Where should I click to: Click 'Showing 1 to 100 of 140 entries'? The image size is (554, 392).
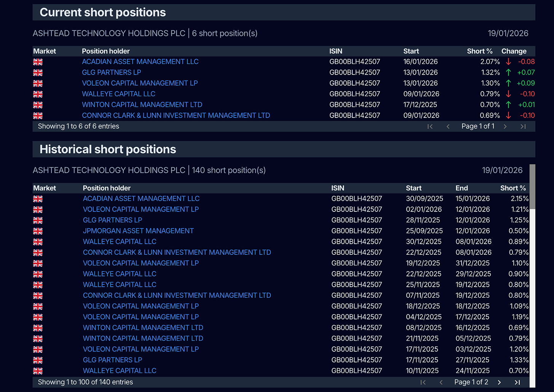pos(85,382)
